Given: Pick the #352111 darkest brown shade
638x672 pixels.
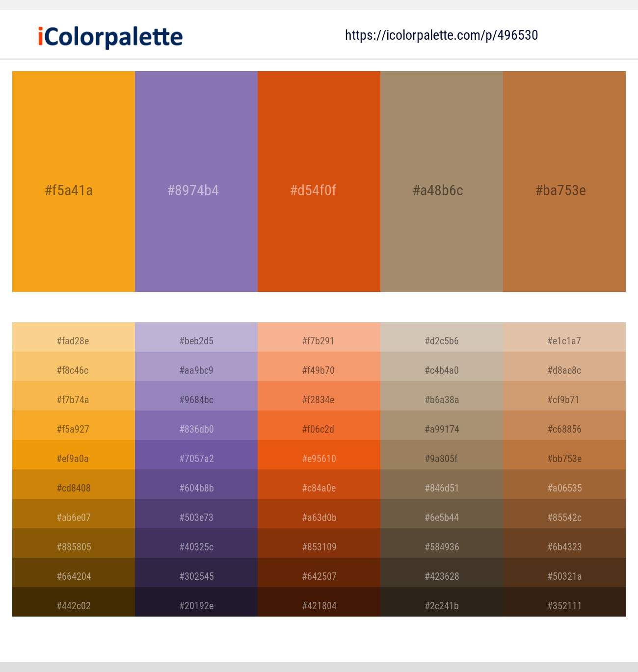Looking at the screenshot, I should pos(564,602).
